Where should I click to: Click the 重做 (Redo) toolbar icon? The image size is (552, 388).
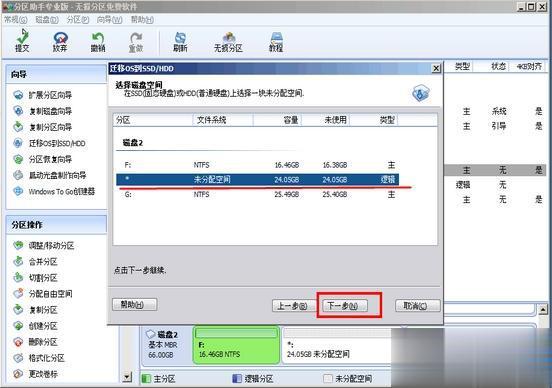136,41
